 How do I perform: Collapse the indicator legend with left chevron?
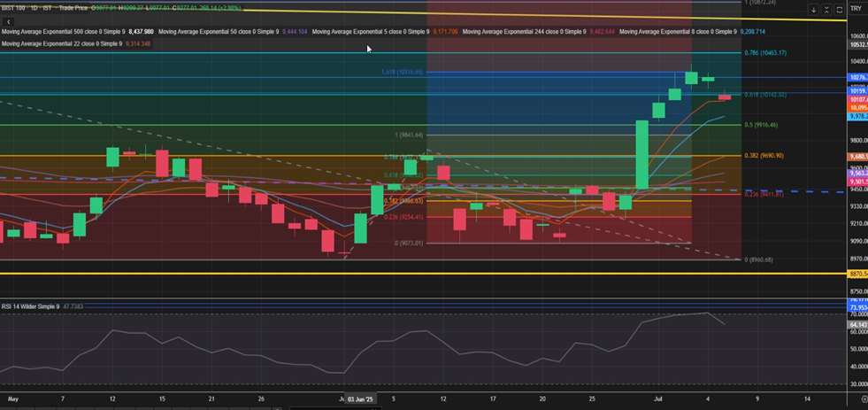[8, 21]
